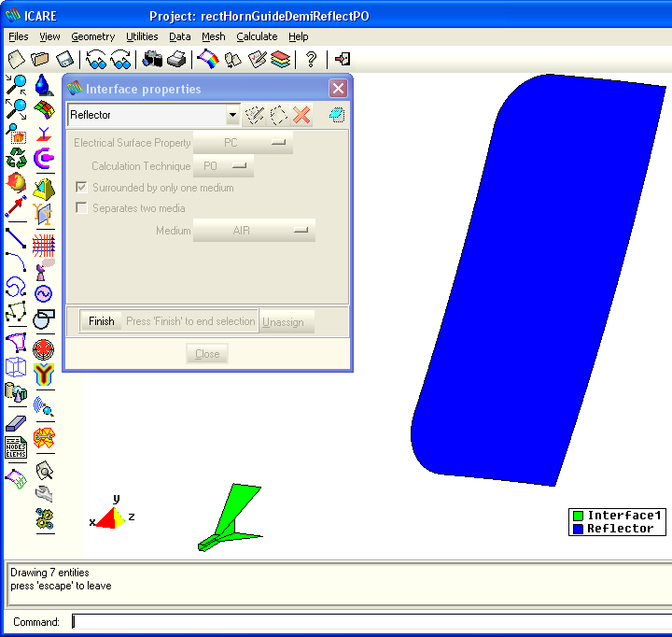672x637 pixels.
Task: Click the dish antenna radiation icon
Action: point(44,270)
